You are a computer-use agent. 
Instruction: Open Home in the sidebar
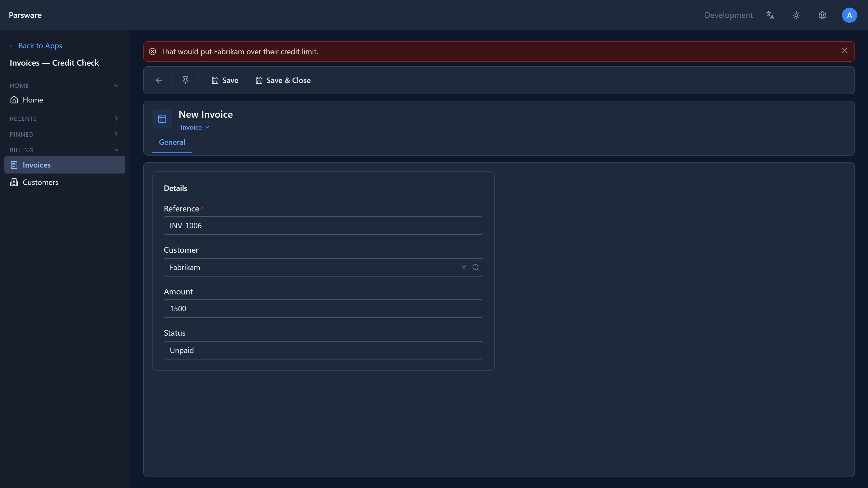pyautogui.click(x=65, y=100)
